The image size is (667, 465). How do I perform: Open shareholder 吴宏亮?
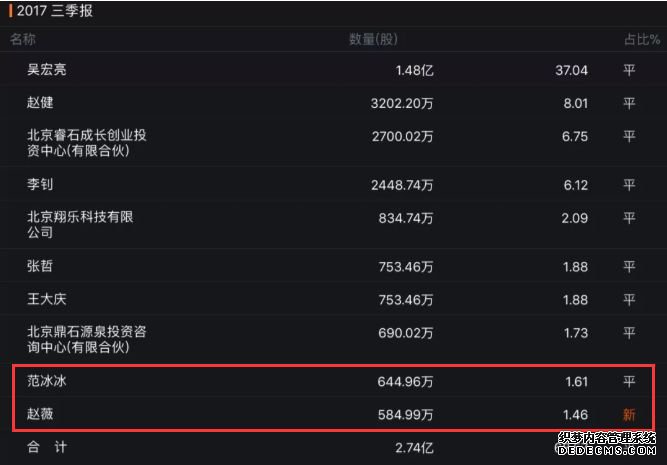48,70
